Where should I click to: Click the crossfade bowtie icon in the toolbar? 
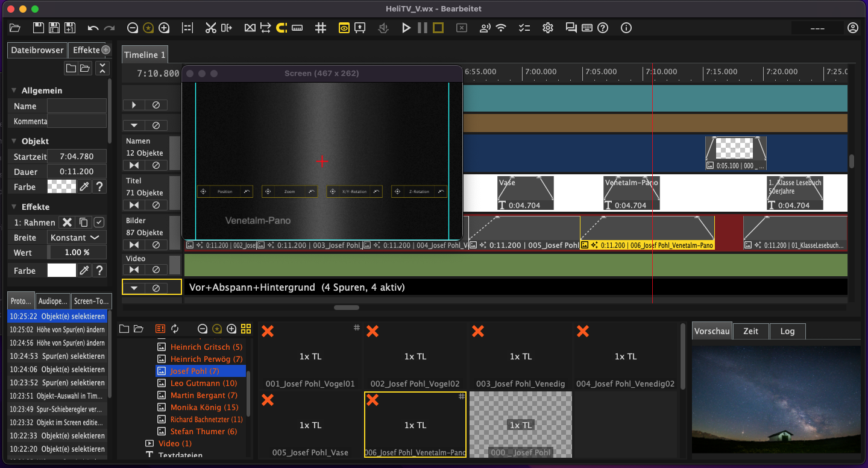click(x=250, y=28)
